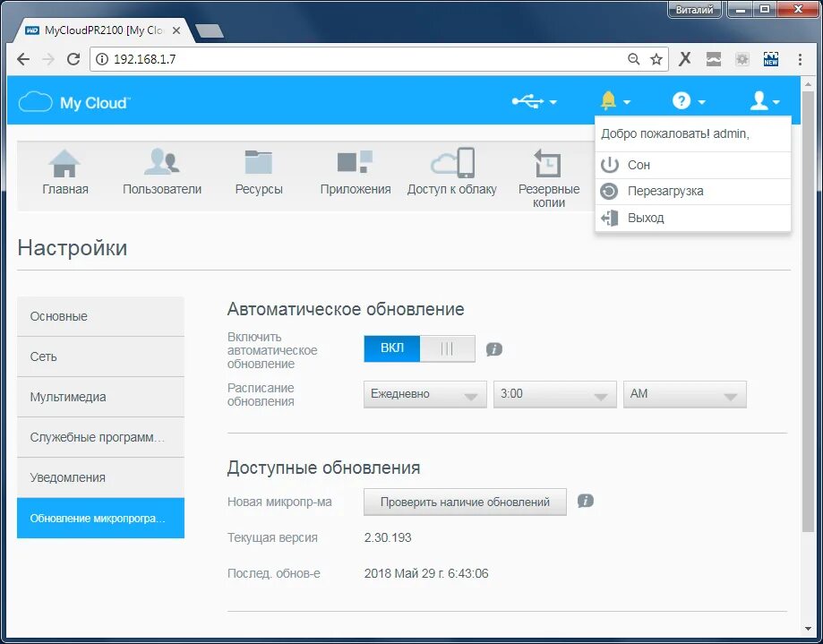The image size is (823, 644).
Task: Open Доступ к облаку cloud access
Action: [452, 172]
